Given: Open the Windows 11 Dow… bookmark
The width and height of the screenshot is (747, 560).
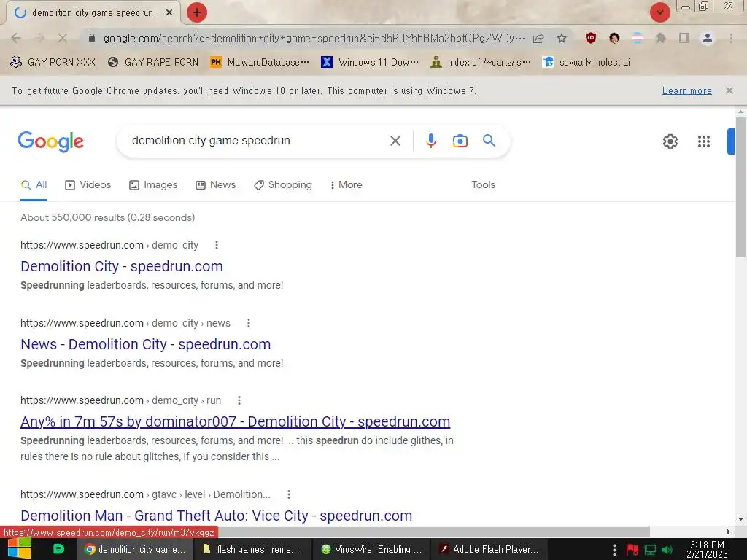Looking at the screenshot, I should click(x=370, y=63).
